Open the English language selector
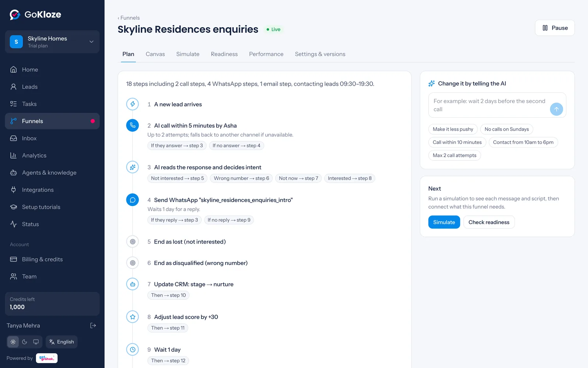Image resolution: width=588 pixels, height=368 pixels. pos(61,342)
